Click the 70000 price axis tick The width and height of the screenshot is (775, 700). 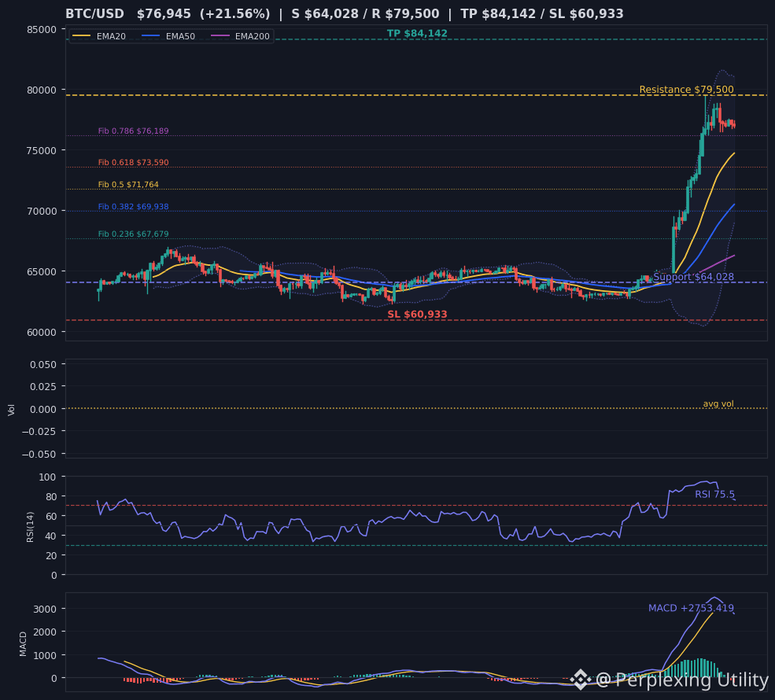pyautogui.click(x=42, y=212)
